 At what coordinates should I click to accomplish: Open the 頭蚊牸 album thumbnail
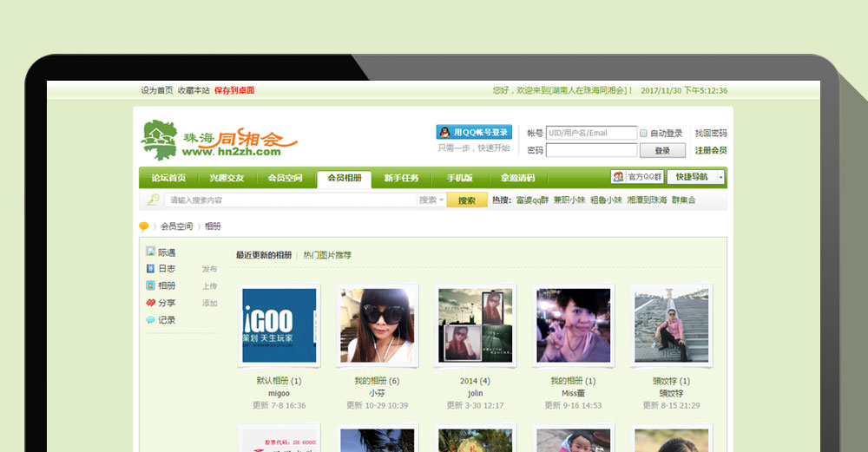(x=671, y=325)
